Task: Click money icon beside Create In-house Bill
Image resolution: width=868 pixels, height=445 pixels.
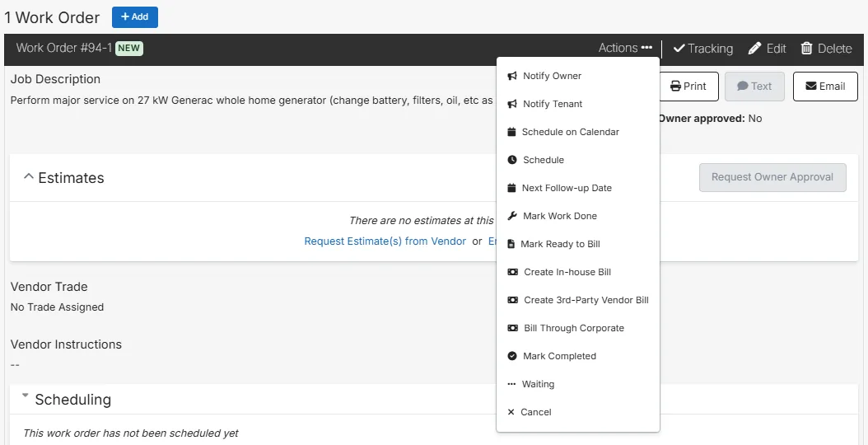Action: 512,272
